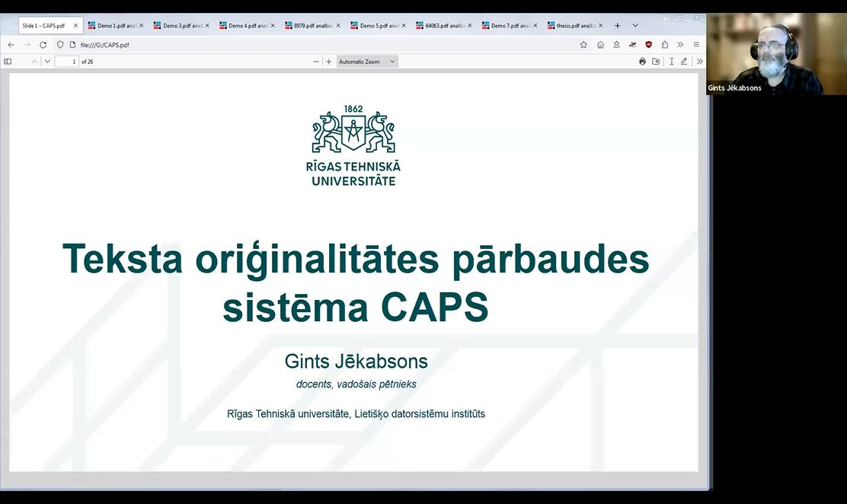Viewport: 847px width, 504px height.
Task: Go to the next PDF page
Action: coord(47,62)
